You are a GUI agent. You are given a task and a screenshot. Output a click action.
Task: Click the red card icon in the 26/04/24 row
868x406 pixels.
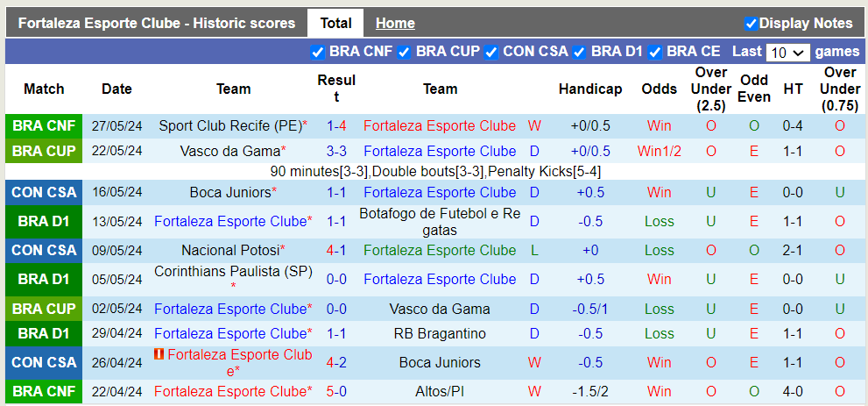pos(159,354)
